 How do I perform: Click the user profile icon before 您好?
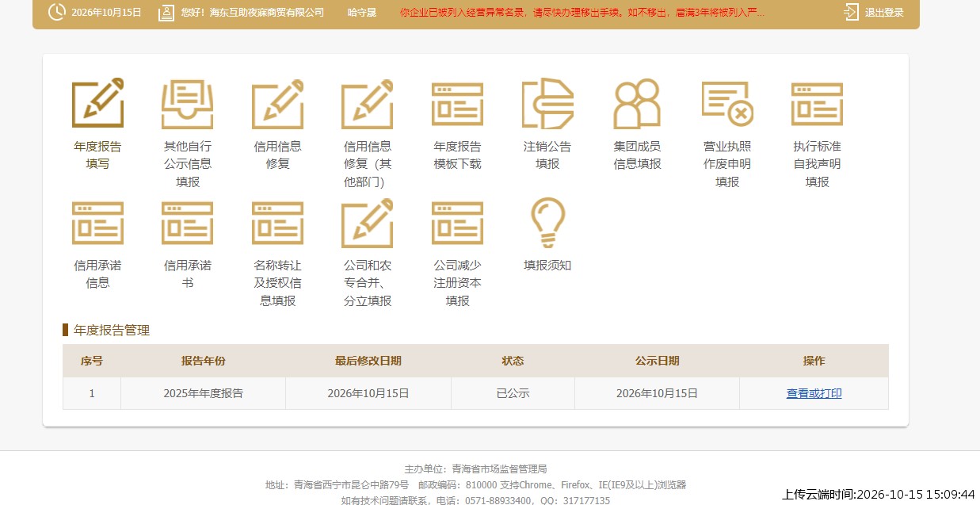pos(166,13)
